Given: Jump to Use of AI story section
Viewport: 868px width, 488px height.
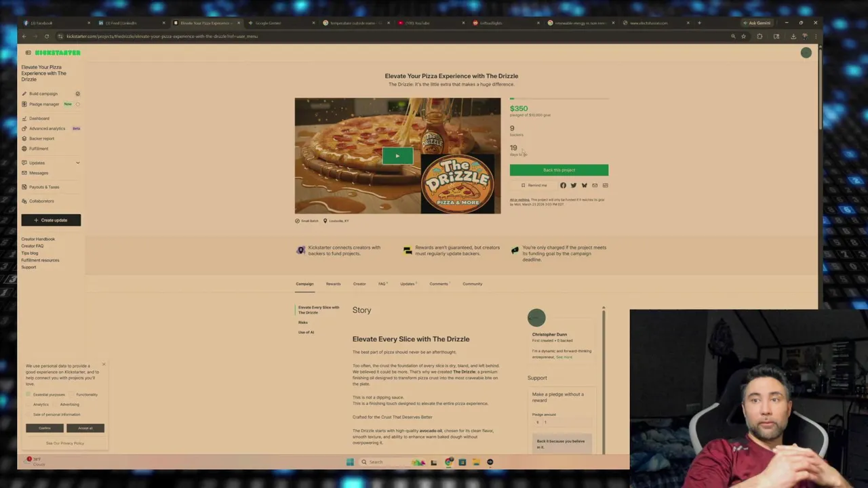Looking at the screenshot, I should [x=307, y=332].
